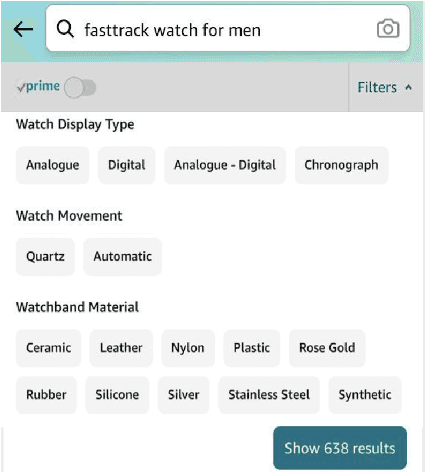The image size is (426, 472).
Task: Select Quartz watch movement
Action: [45, 257]
